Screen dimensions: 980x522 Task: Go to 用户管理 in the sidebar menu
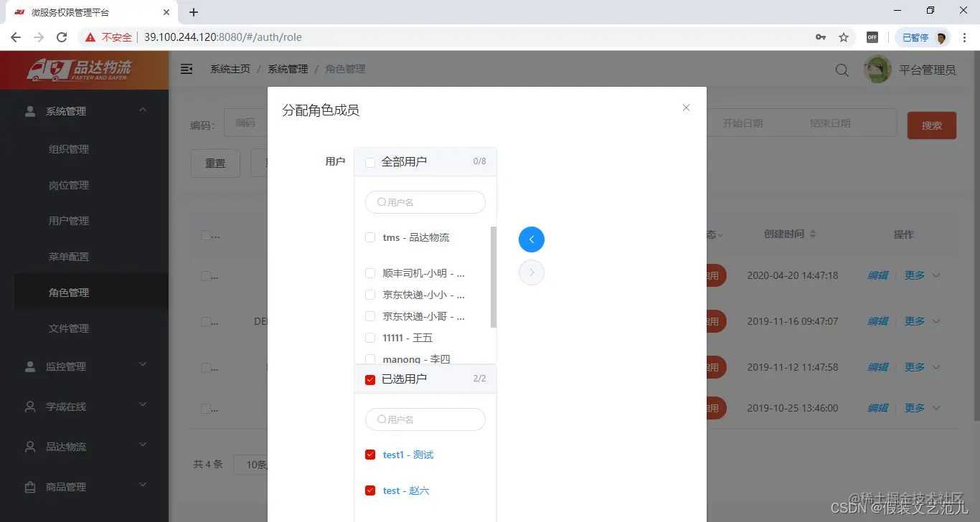68,220
